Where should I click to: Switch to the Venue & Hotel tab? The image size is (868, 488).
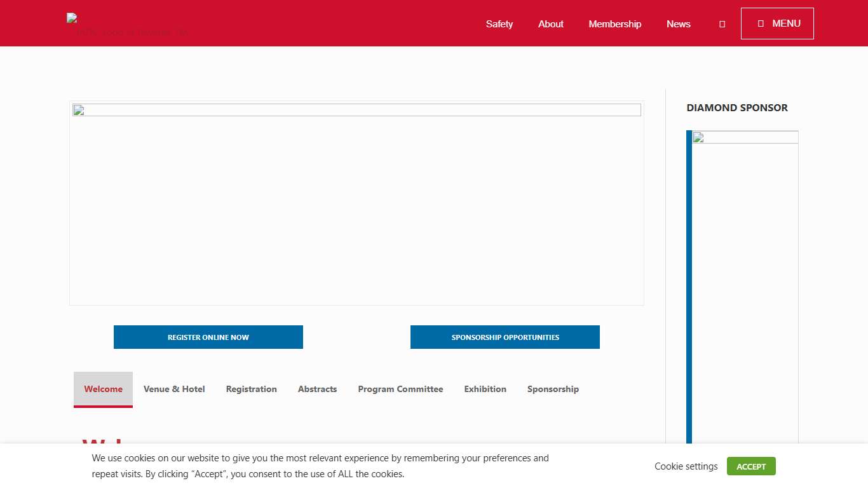click(174, 389)
